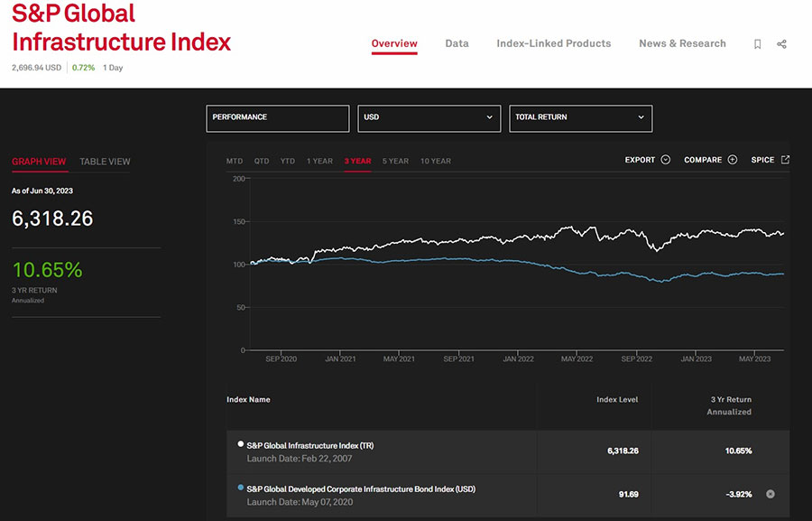Open the USD currency dropdown
Image resolution: width=812 pixels, height=521 pixels.
[x=429, y=117]
